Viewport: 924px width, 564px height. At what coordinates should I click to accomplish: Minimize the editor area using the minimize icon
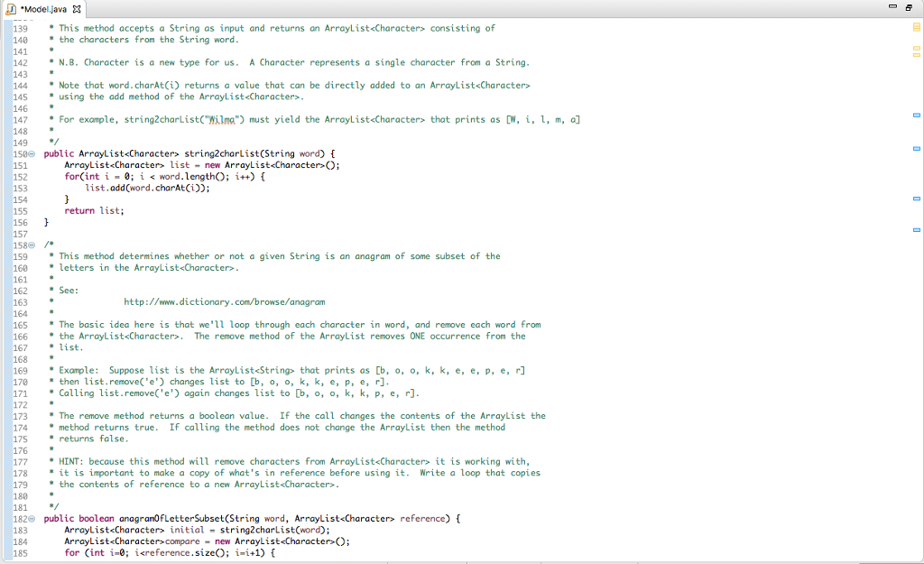(892, 7)
